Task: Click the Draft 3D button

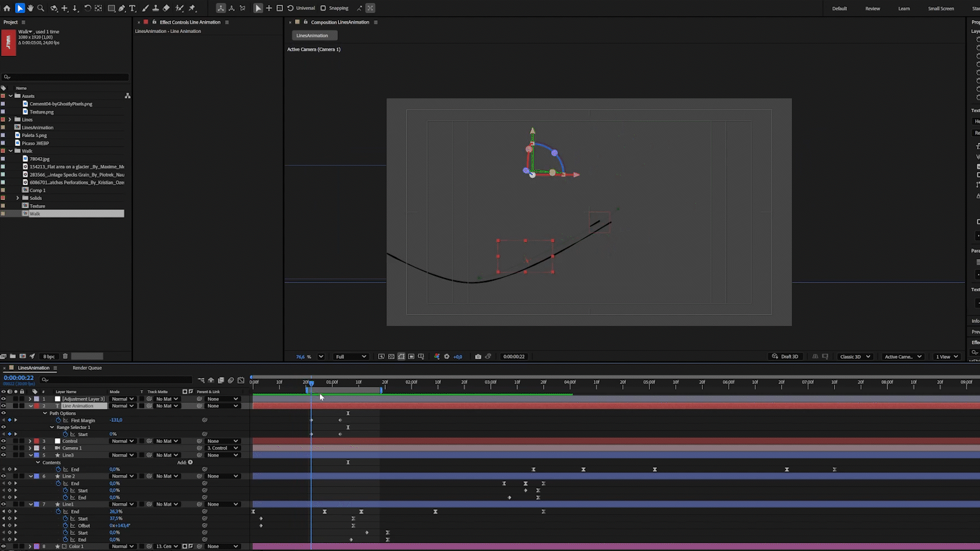Action: click(785, 357)
